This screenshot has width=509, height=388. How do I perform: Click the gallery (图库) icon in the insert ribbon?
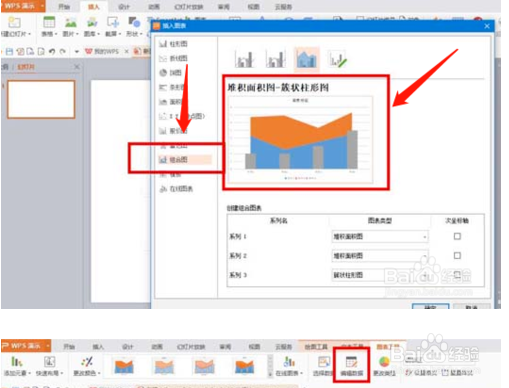click(x=92, y=22)
